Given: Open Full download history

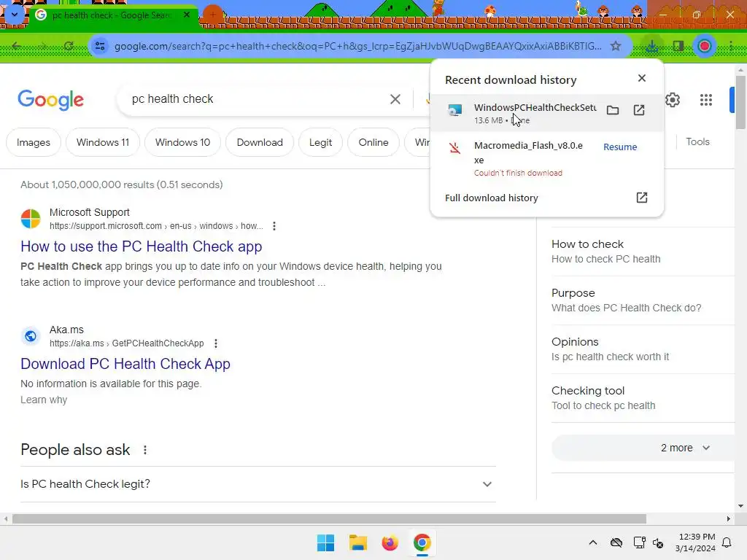Looking at the screenshot, I should pyautogui.click(x=546, y=198).
